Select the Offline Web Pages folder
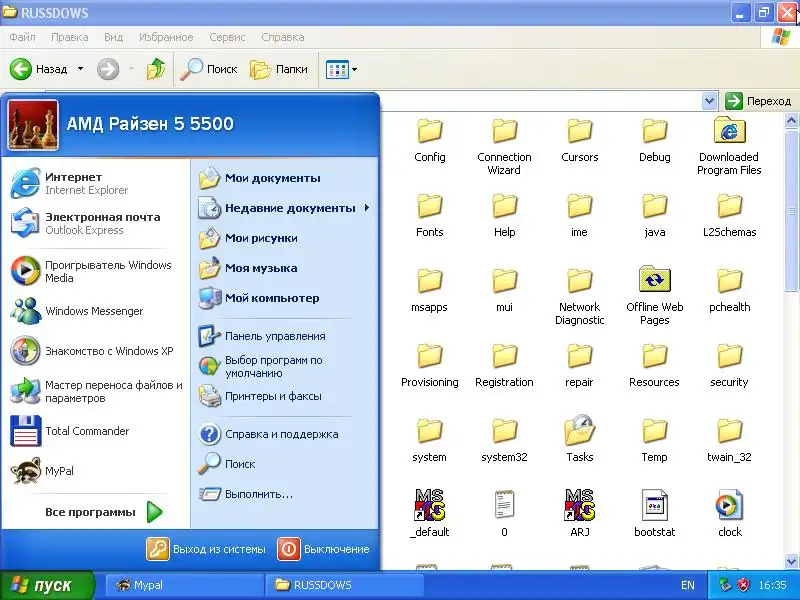Image resolution: width=800 pixels, height=600 pixels. click(x=655, y=295)
